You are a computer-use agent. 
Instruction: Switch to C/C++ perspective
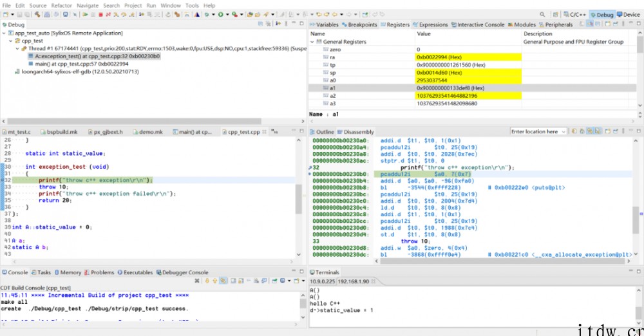tap(575, 14)
